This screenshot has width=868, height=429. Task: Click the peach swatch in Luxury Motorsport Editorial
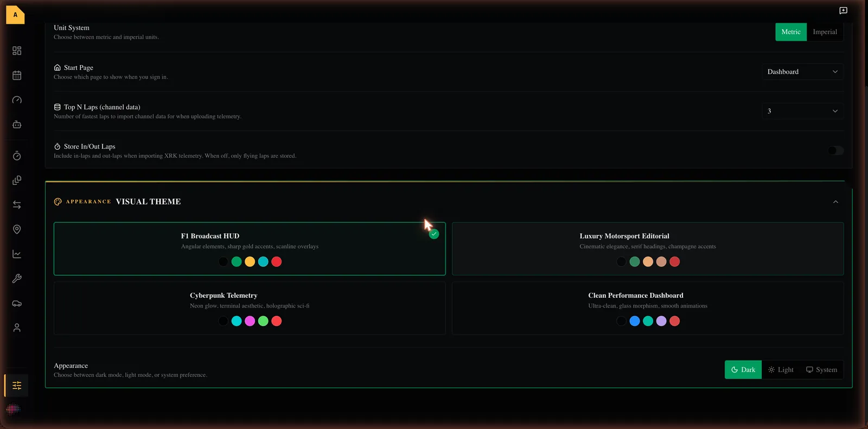(648, 262)
